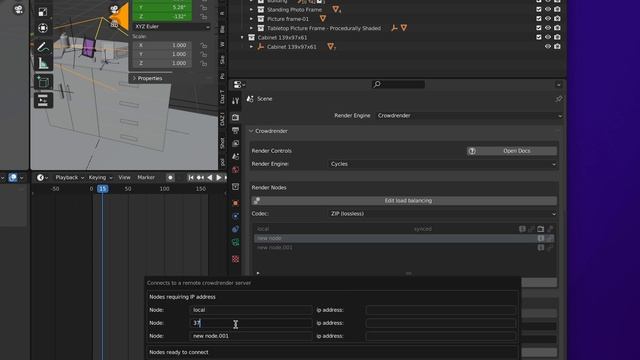Open properties editor type dropdown
The height and width of the screenshot is (360, 640).
(x=239, y=85)
